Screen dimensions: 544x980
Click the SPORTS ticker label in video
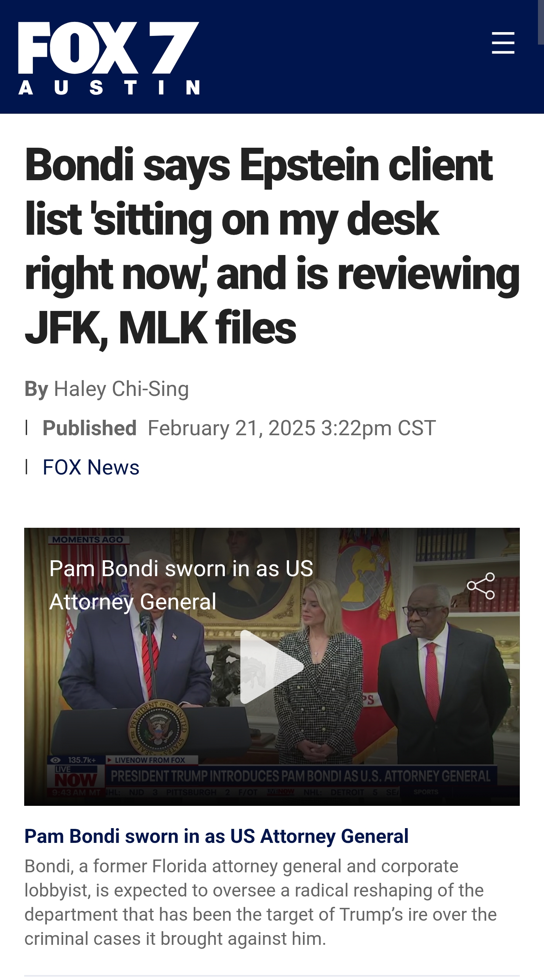coord(426,792)
